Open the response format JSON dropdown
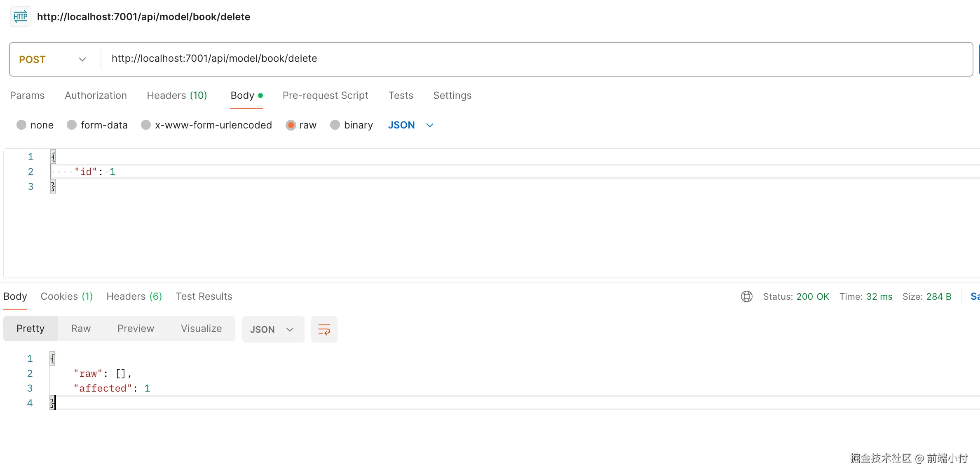Image resolution: width=980 pixels, height=476 pixels. point(272,329)
